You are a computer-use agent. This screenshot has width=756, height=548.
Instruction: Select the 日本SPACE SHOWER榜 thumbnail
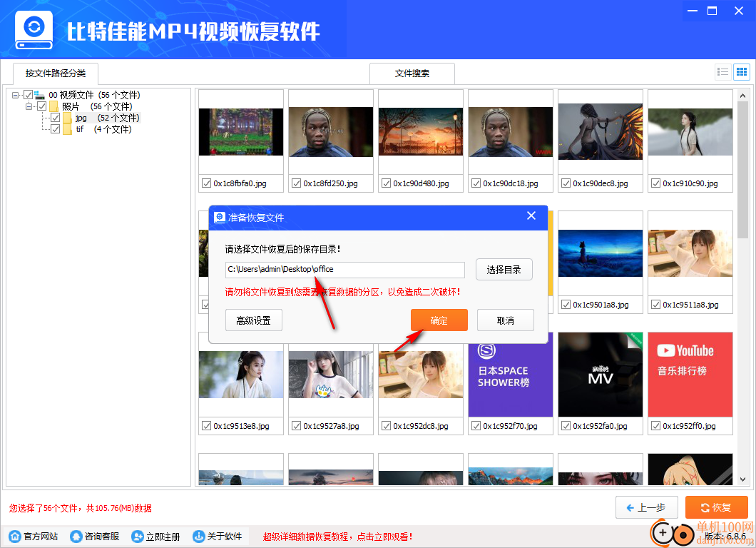point(511,375)
